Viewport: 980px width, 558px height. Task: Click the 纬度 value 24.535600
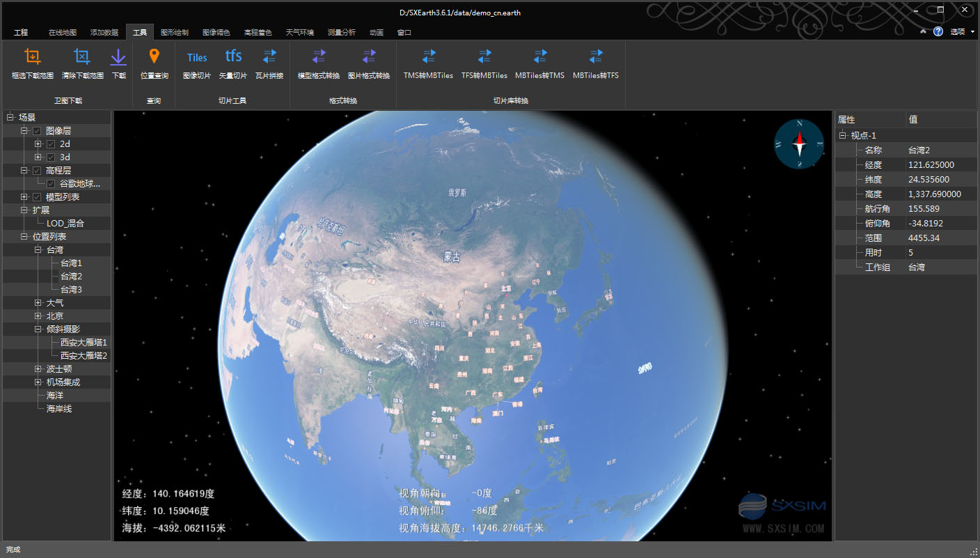[x=928, y=179]
